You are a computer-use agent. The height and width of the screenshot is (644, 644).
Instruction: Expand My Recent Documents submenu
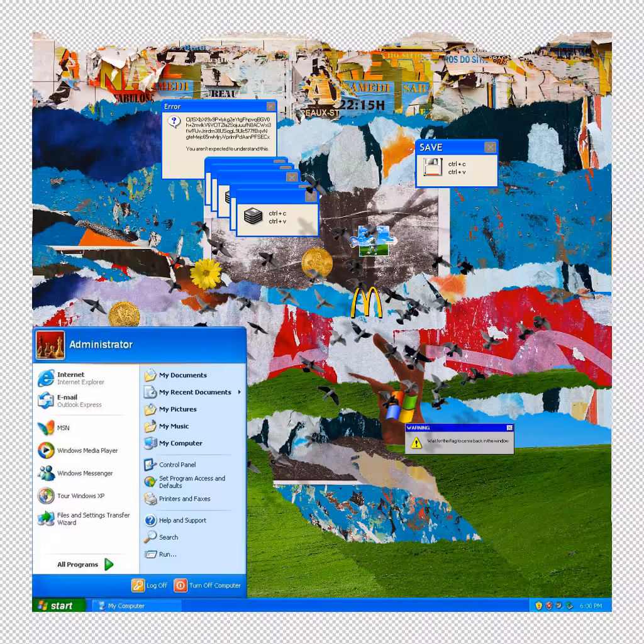tap(192, 392)
